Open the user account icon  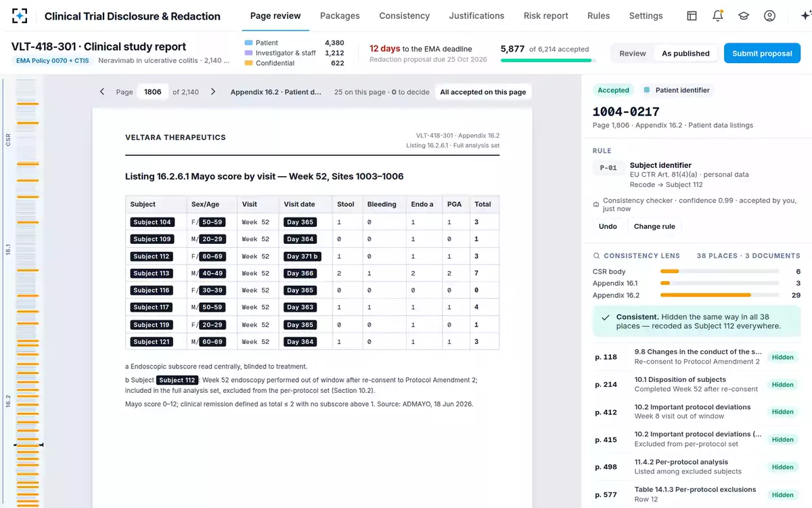(x=769, y=16)
